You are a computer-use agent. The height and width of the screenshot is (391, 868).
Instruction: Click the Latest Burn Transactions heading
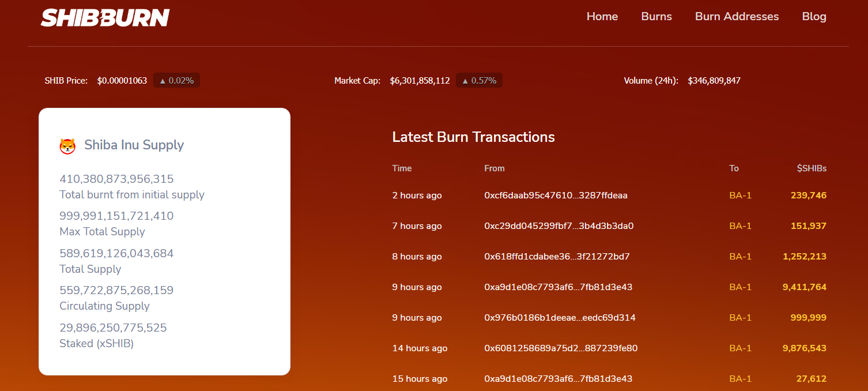[x=473, y=137]
